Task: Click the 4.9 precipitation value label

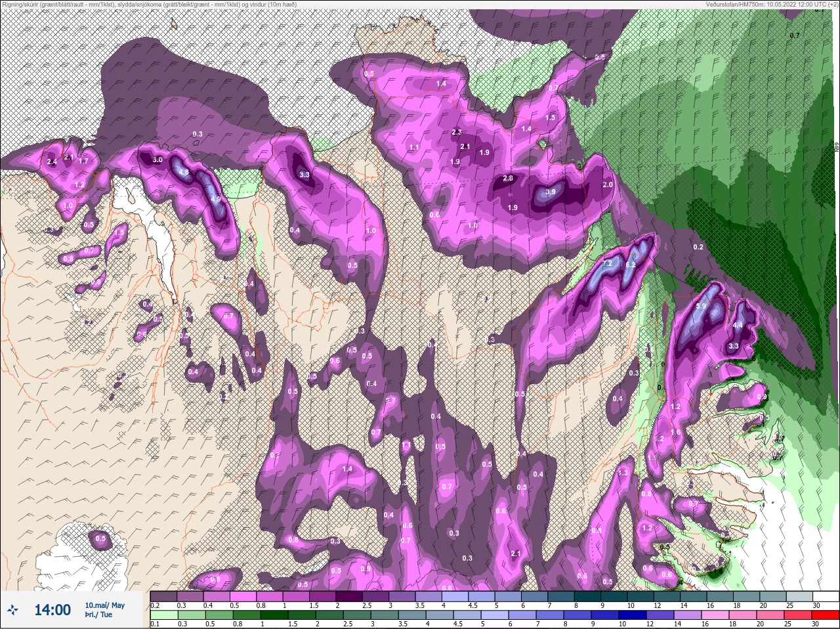Action: [216, 199]
